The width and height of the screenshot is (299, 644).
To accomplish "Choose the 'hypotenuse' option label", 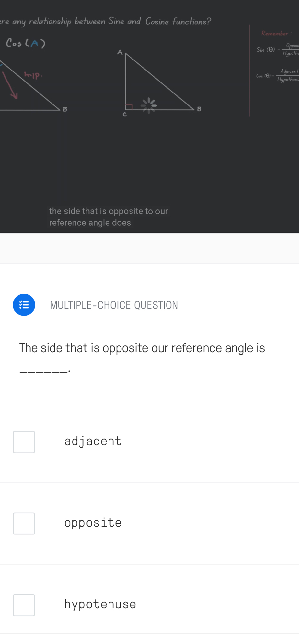I will [x=100, y=604].
